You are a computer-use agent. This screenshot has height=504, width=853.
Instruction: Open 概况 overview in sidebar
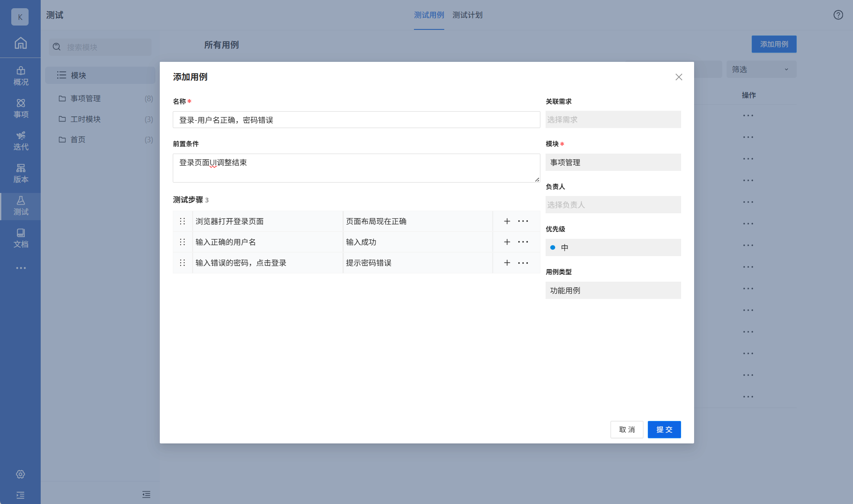pos(20,76)
